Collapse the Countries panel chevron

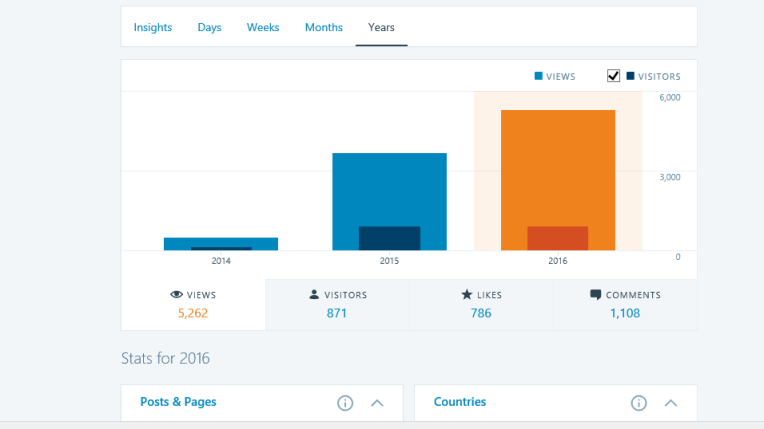[671, 403]
